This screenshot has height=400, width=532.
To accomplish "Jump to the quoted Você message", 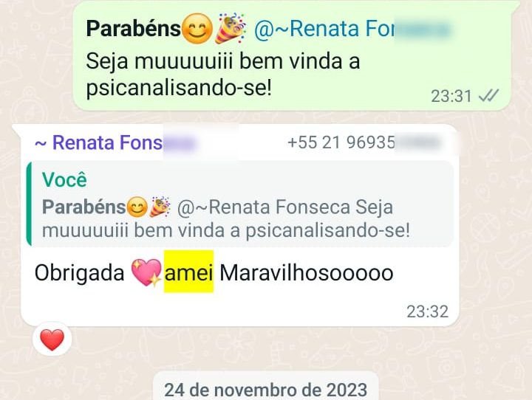I will tap(240, 204).
